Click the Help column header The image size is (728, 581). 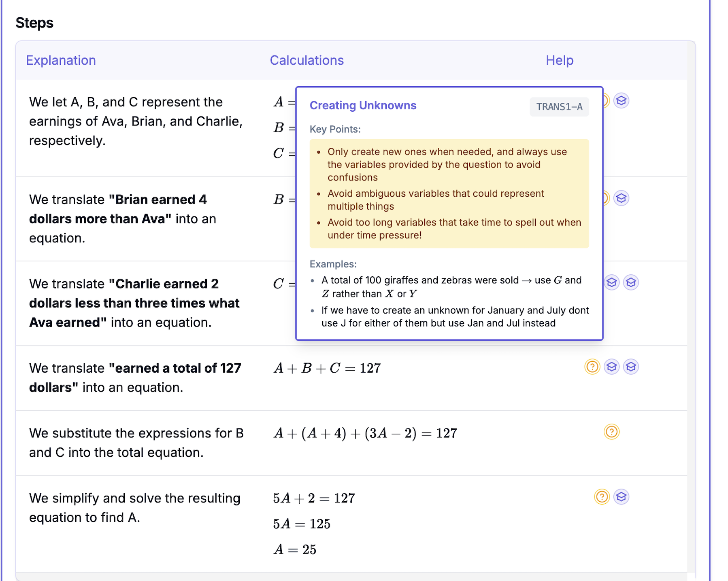[560, 60]
